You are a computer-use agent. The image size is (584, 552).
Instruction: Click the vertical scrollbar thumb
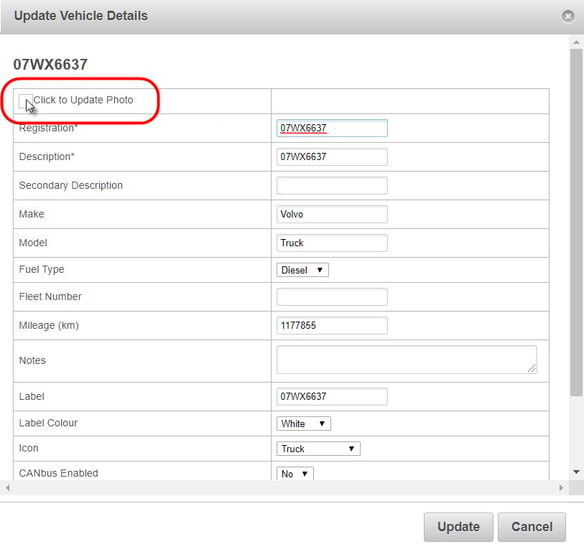(x=577, y=222)
